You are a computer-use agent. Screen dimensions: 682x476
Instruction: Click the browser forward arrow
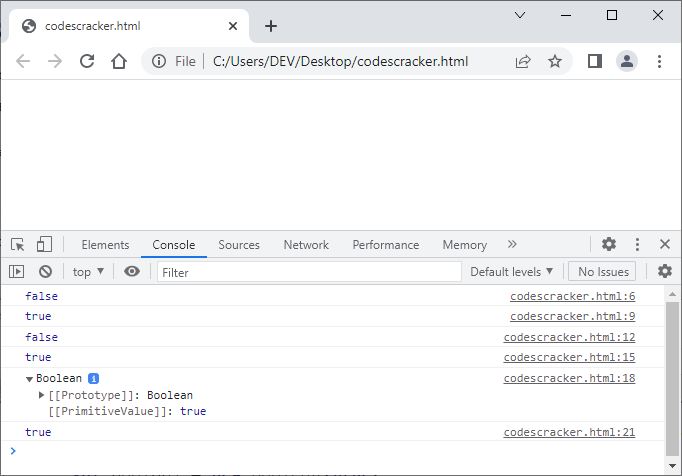(x=55, y=61)
